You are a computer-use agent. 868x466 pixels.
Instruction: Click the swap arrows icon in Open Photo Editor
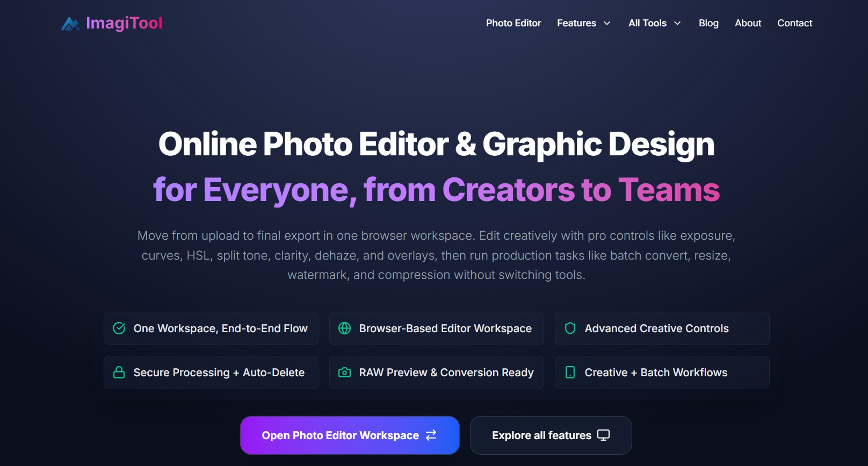(431, 435)
